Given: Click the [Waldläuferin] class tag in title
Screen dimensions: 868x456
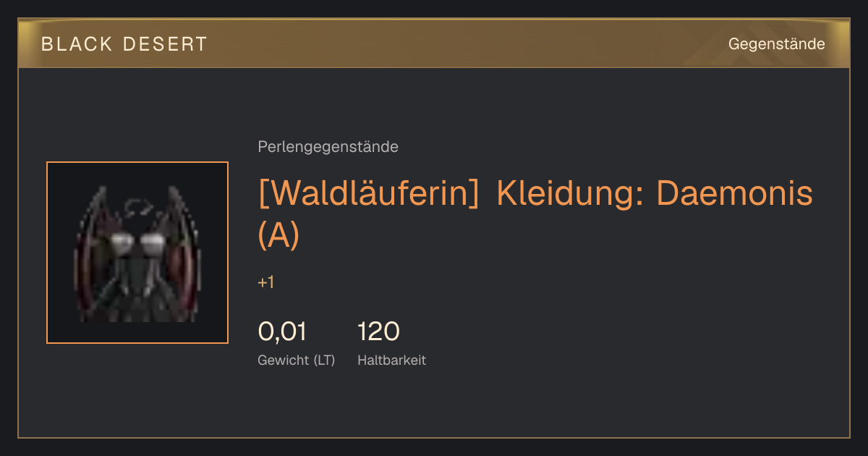Looking at the screenshot, I should click(368, 194).
